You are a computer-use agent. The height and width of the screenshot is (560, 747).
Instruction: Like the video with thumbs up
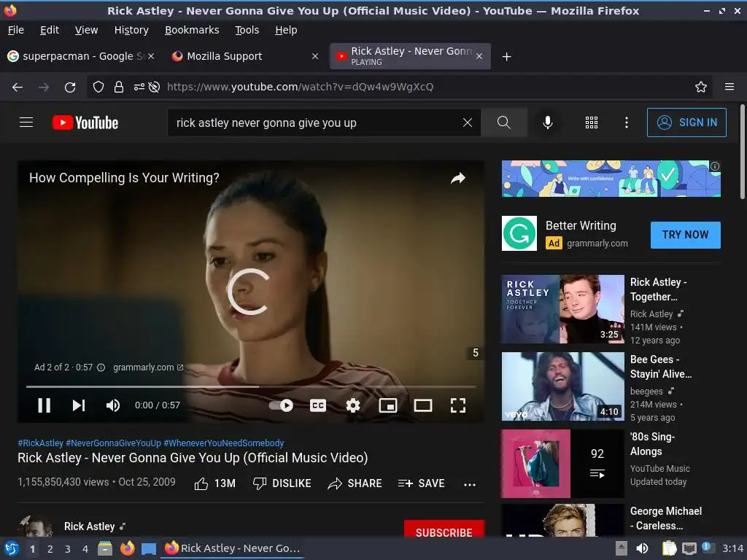215,483
